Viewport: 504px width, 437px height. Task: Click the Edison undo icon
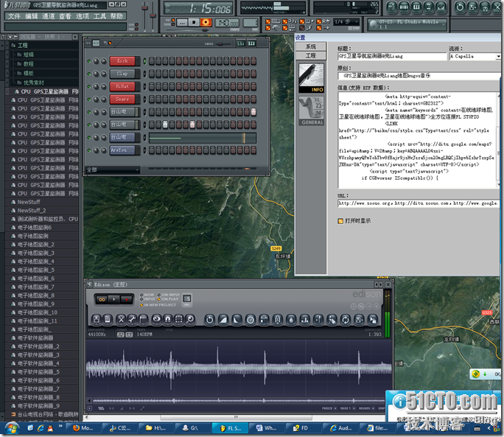coord(209,320)
